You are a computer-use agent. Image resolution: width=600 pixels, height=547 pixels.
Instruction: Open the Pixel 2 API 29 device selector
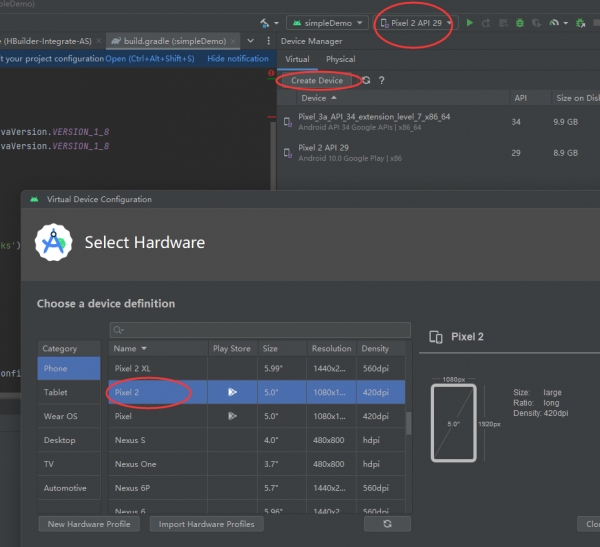click(x=416, y=23)
